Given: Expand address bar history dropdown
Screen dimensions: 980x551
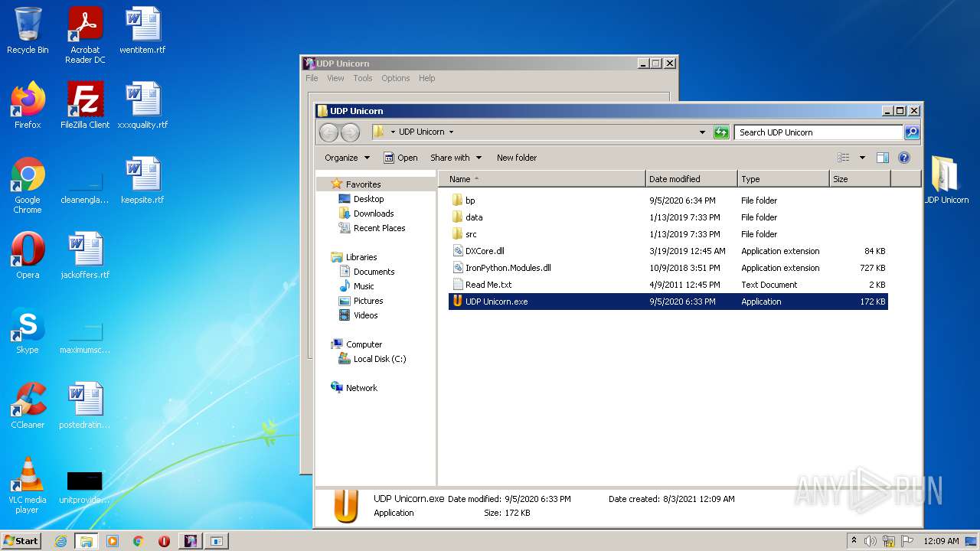Looking at the screenshot, I should point(702,132).
